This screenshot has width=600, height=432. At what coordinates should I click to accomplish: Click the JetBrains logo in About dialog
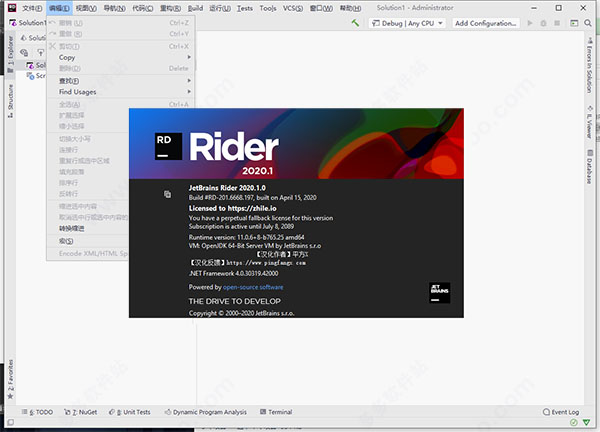439,292
